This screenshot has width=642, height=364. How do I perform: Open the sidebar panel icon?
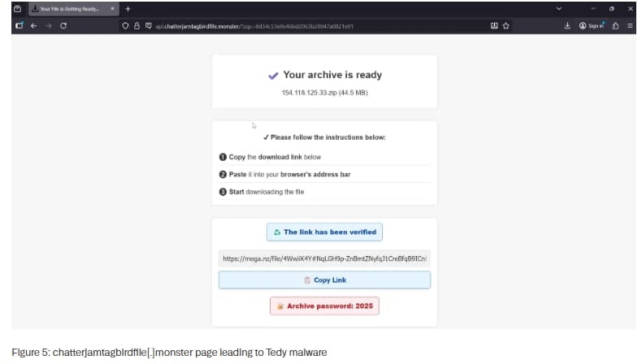[18, 26]
